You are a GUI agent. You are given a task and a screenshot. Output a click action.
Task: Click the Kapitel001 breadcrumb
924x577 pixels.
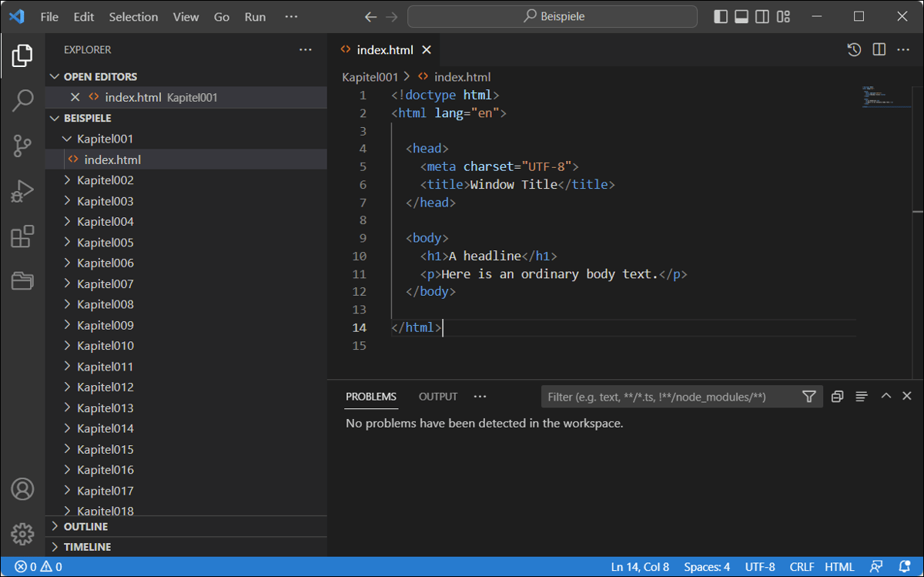(x=370, y=77)
